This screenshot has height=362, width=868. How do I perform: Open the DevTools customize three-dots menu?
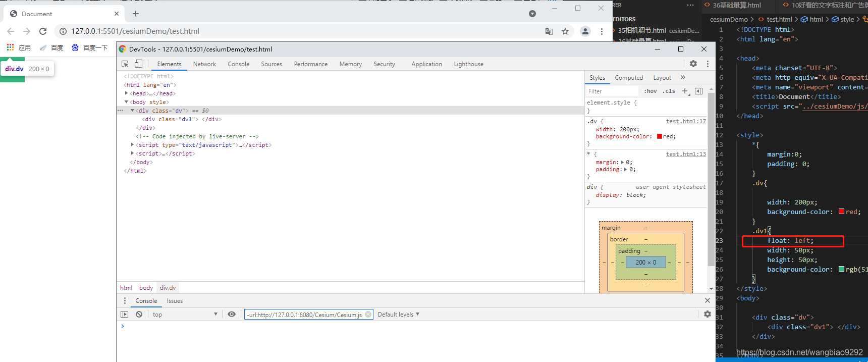coord(708,64)
